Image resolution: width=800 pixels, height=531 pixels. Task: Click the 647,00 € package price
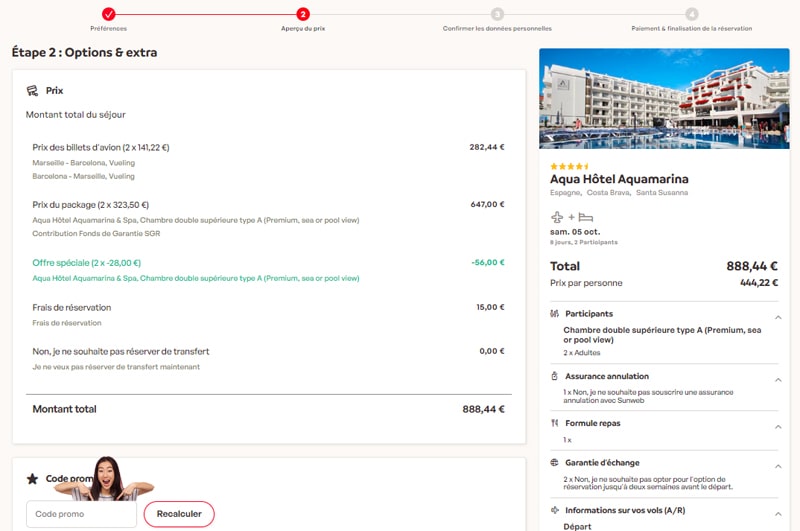coord(487,204)
